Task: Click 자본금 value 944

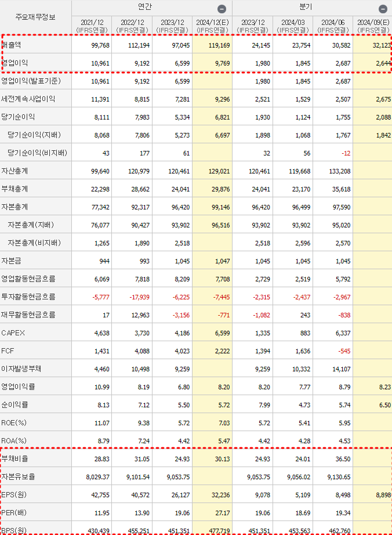Action: pos(104,261)
